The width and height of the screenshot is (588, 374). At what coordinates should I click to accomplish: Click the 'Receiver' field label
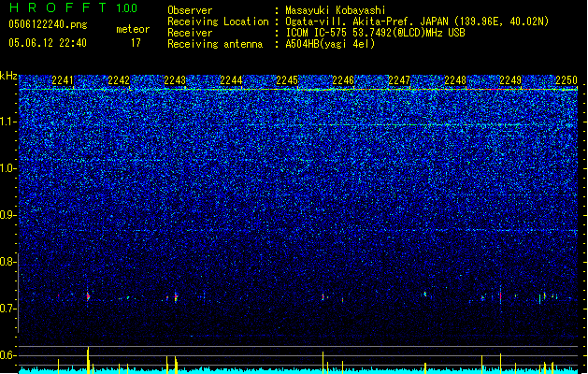coord(190,33)
